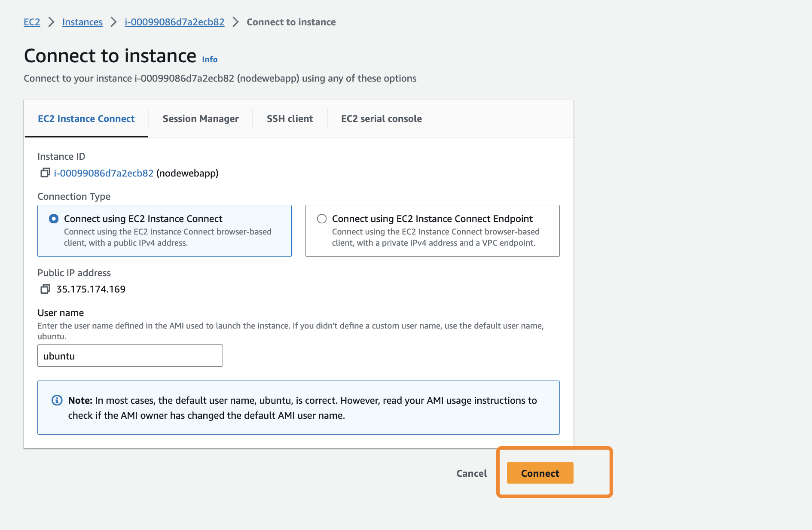Open the instance ID breadcrumb link
The height and width of the screenshot is (530, 812).
(x=174, y=22)
